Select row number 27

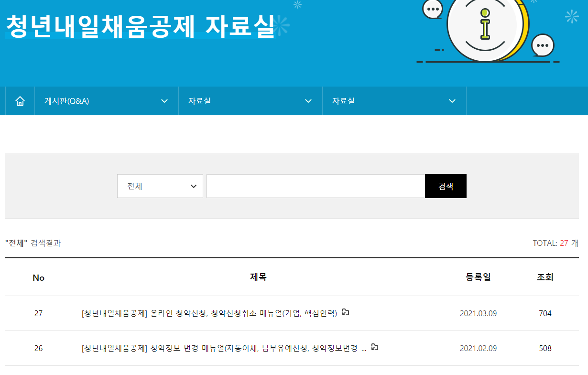click(38, 314)
